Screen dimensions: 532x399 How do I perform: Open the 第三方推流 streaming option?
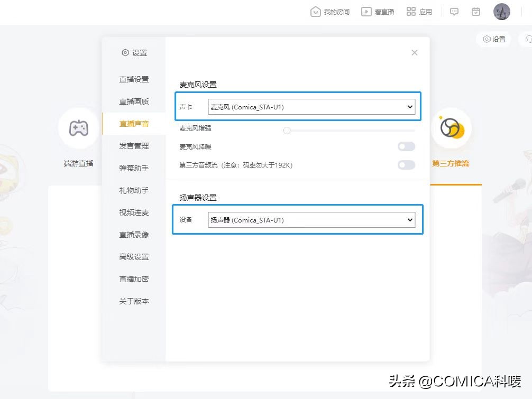click(452, 127)
